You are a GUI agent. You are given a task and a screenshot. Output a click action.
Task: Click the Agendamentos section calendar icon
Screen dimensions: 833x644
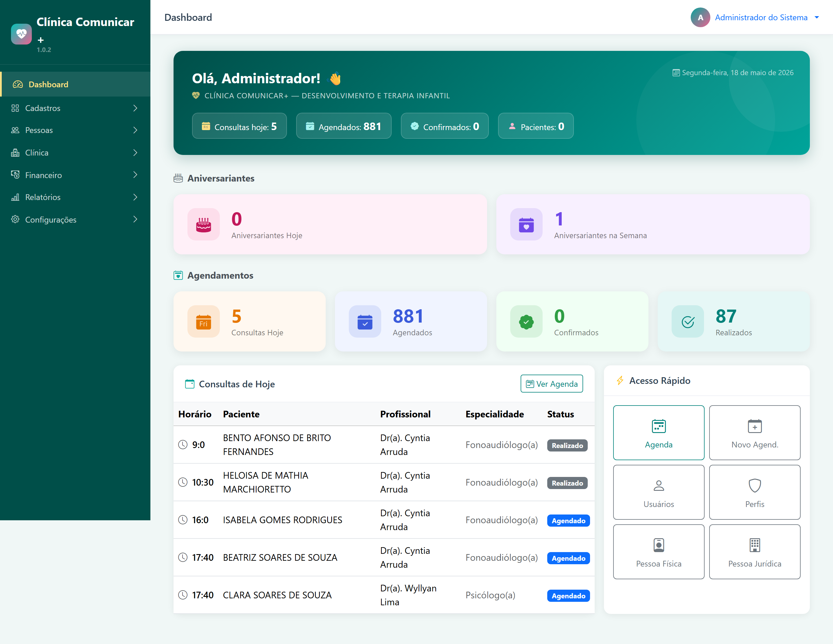(x=178, y=275)
